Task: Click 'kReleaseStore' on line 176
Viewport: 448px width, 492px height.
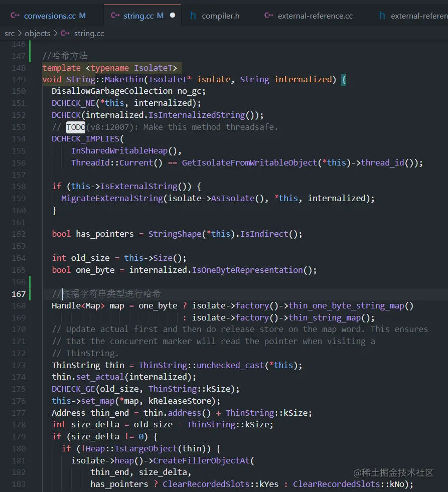Action: pos(180,401)
